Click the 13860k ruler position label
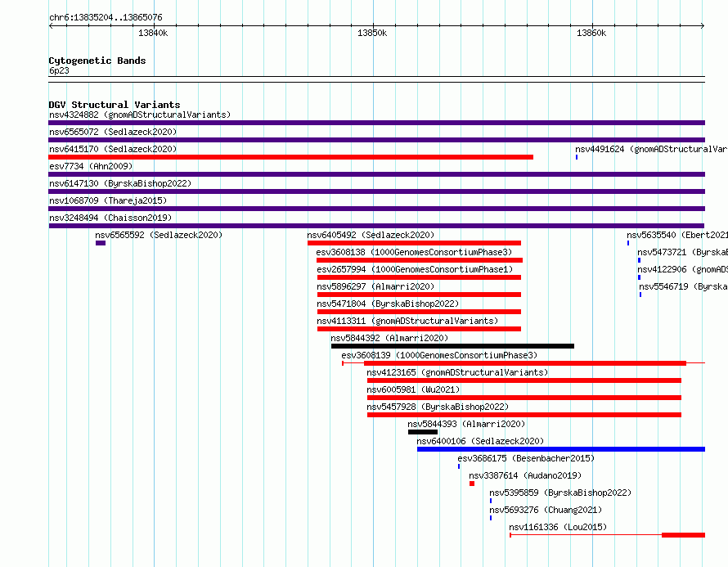Screen dimensions: 728x567 tap(591, 33)
